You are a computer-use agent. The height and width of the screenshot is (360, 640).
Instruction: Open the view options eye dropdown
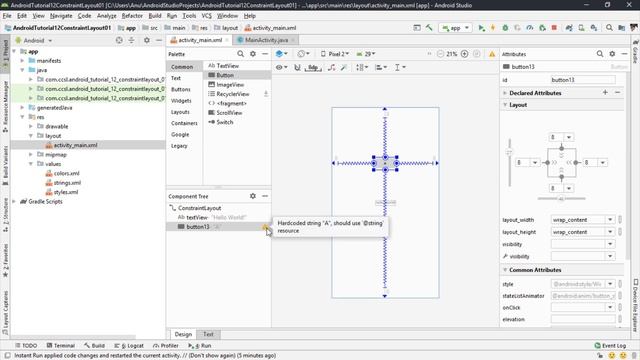pyautogui.click(x=282, y=67)
